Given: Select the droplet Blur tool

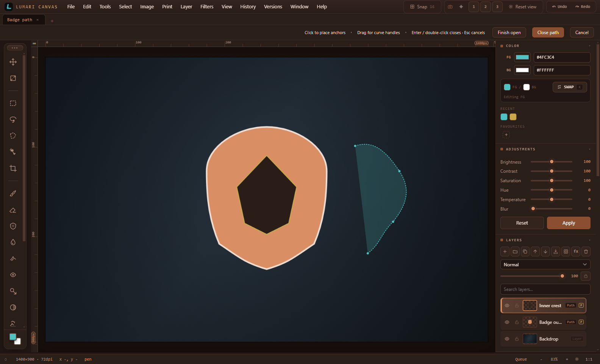Looking at the screenshot, I should coord(13,242).
